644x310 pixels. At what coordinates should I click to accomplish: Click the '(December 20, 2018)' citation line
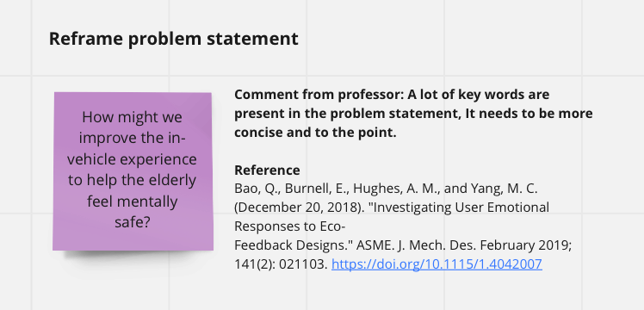click(x=392, y=208)
